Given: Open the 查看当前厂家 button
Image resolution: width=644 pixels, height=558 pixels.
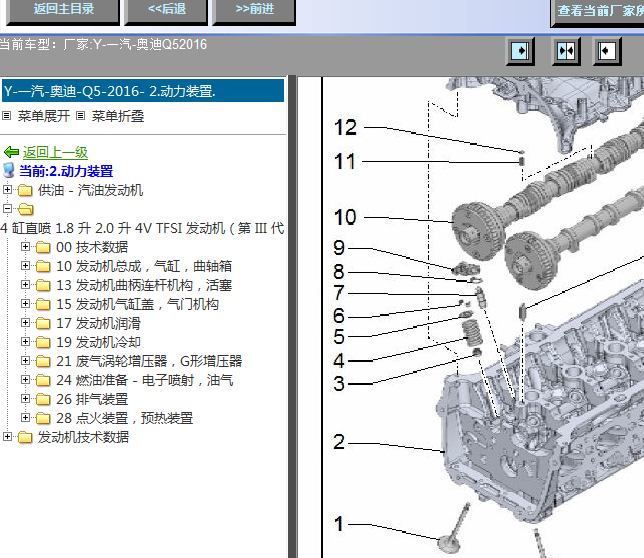Looking at the screenshot, I should pyautogui.click(x=598, y=12).
